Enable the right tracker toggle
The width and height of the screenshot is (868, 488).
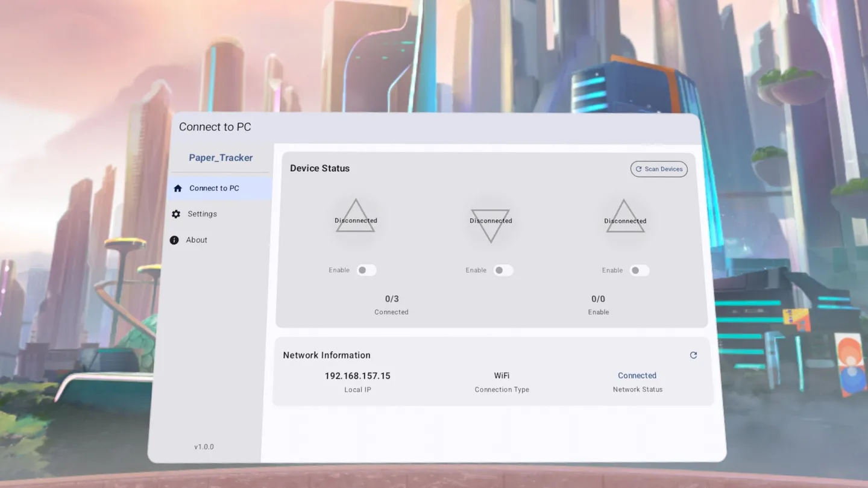[640, 270]
